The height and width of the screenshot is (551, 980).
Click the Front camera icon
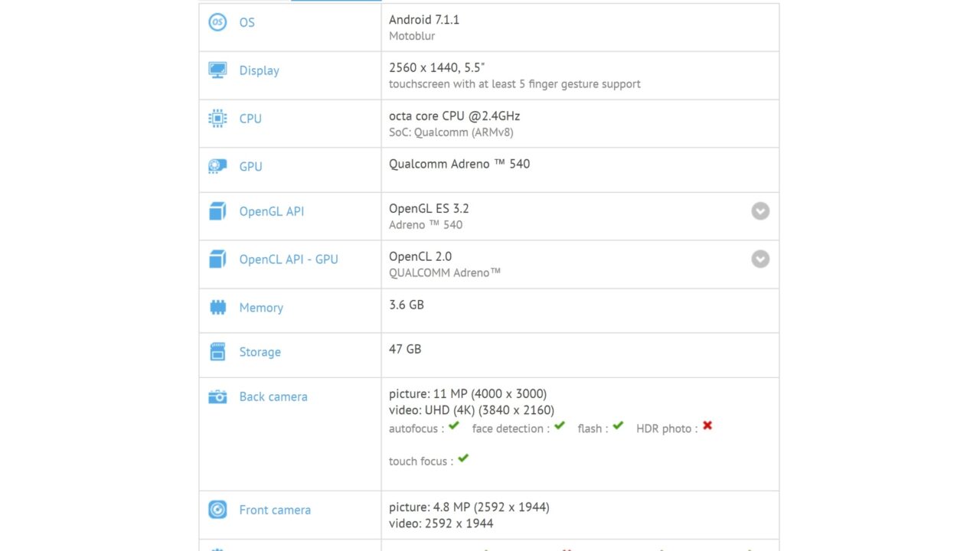(x=217, y=510)
